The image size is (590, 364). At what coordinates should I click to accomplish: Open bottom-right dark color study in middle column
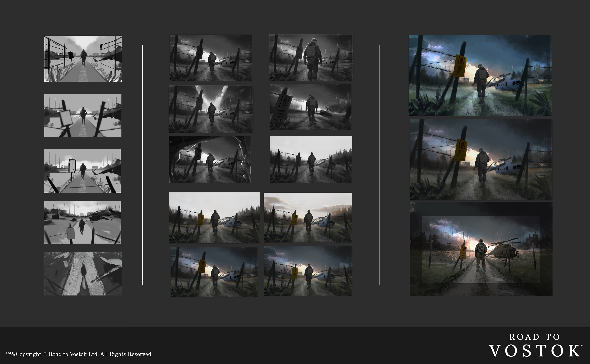(308, 271)
